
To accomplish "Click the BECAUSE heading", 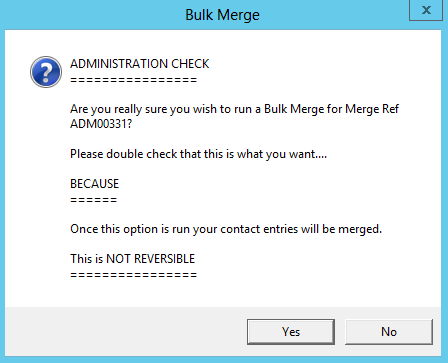I will [94, 184].
